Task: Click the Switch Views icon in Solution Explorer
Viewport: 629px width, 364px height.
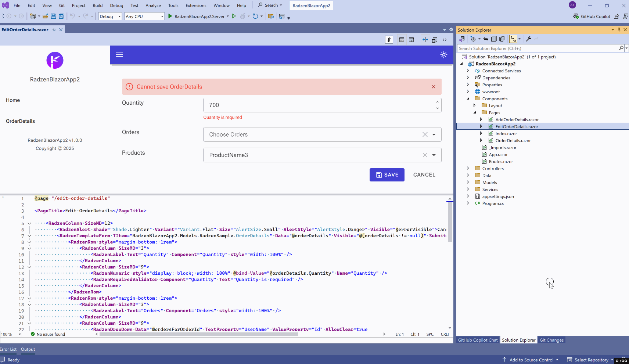Action: [x=462, y=39]
